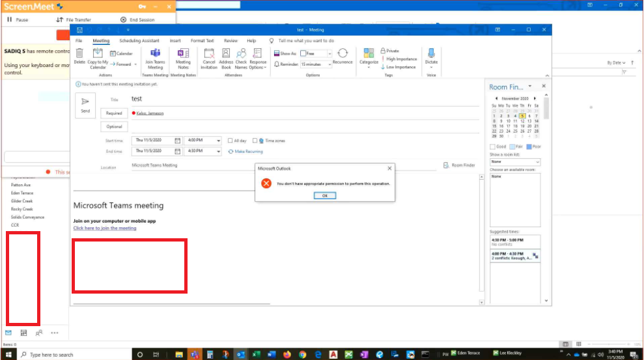Click the Dictate microphone icon

pyautogui.click(x=431, y=53)
